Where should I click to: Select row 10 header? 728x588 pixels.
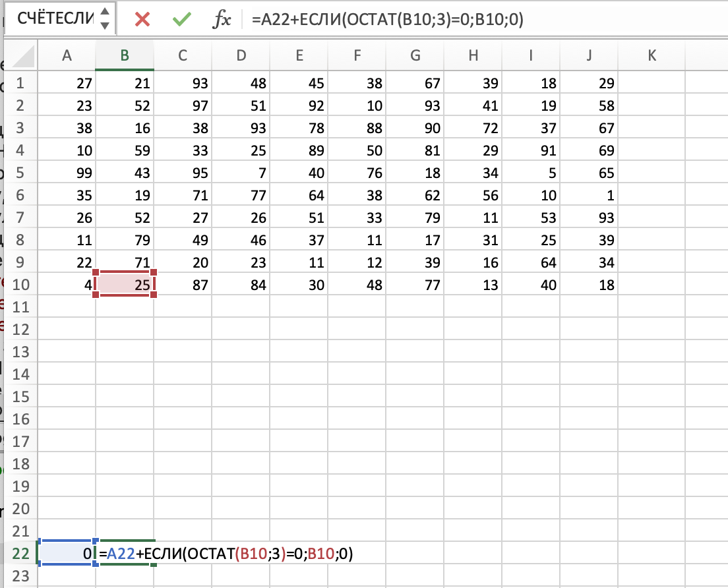point(22,285)
